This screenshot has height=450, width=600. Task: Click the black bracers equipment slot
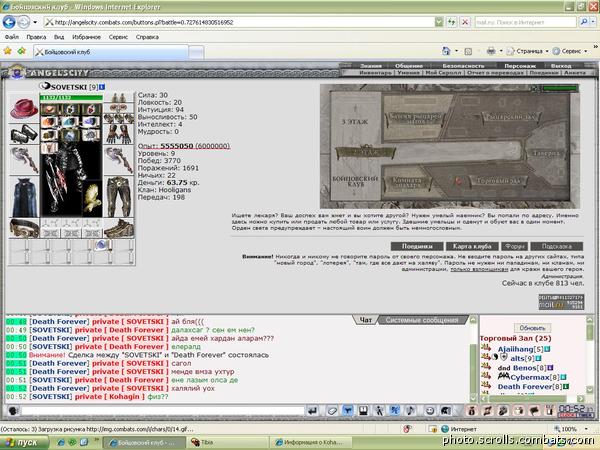(x=24, y=134)
